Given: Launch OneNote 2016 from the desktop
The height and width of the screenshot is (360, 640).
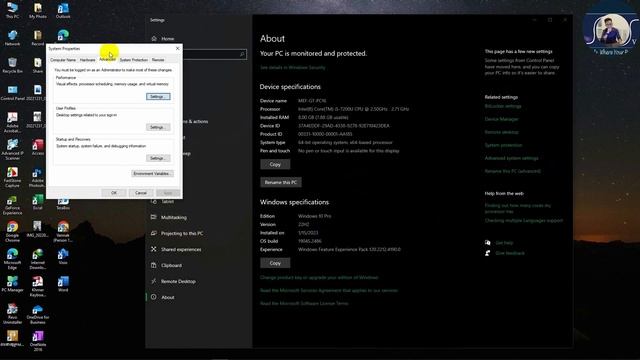Looking at the screenshot, I should [38, 341].
